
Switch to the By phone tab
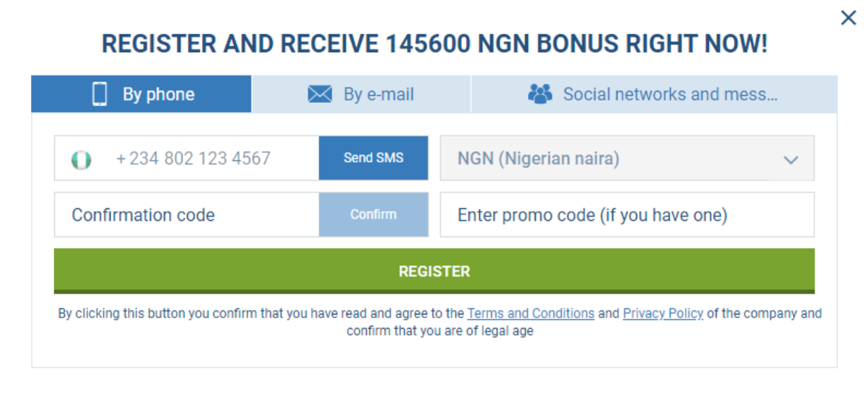tap(141, 94)
